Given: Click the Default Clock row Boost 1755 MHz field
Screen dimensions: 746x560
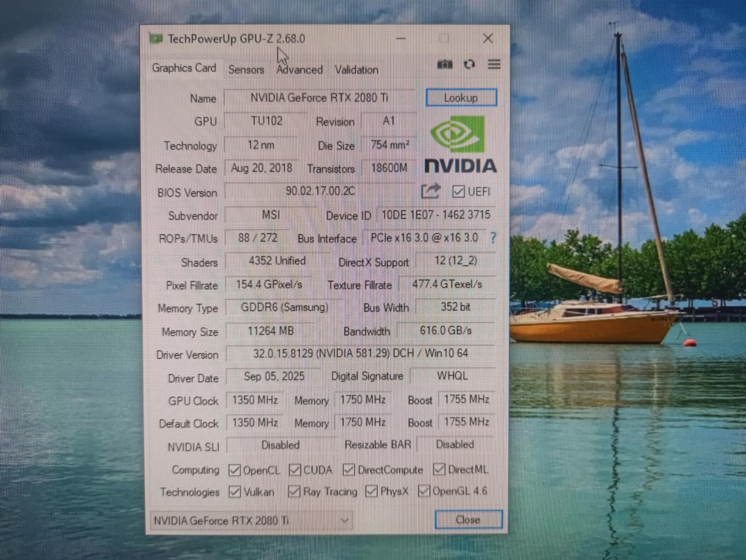Looking at the screenshot, I should click(x=467, y=422).
